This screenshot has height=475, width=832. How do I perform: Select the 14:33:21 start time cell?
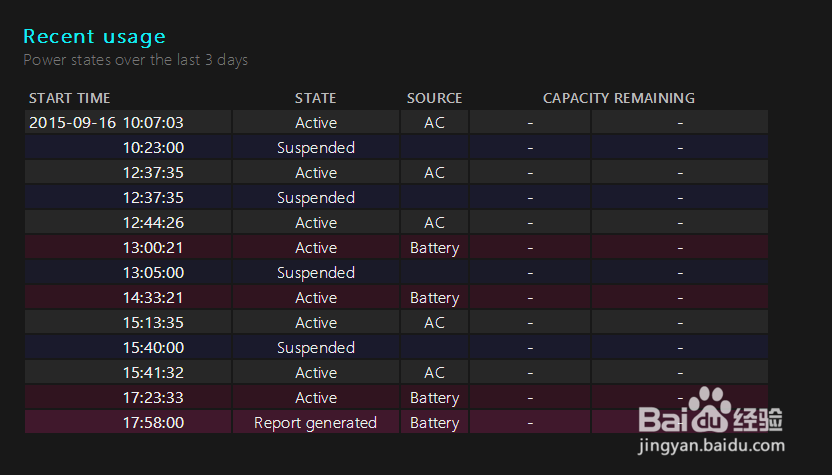click(x=153, y=298)
